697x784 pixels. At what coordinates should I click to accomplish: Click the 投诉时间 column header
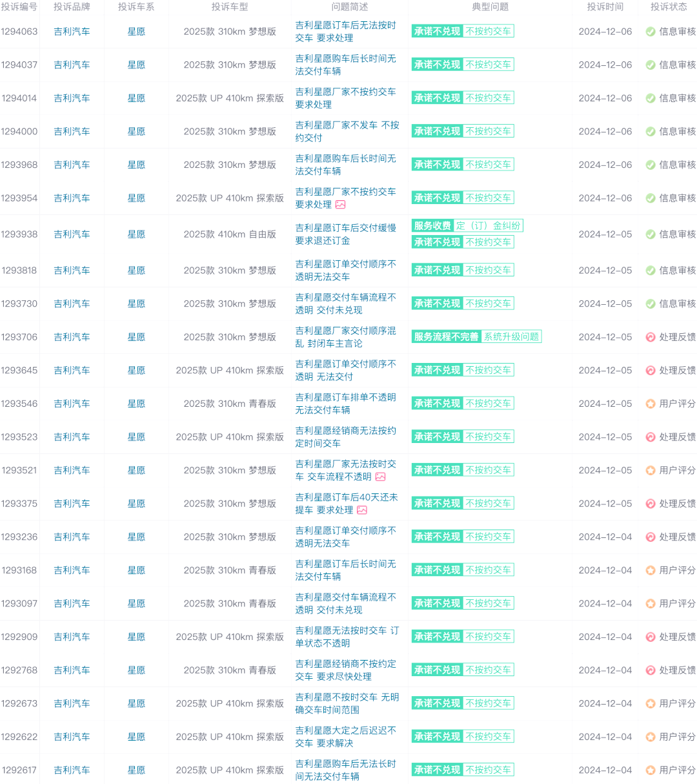pyautogui.click(x=605, y=7)
